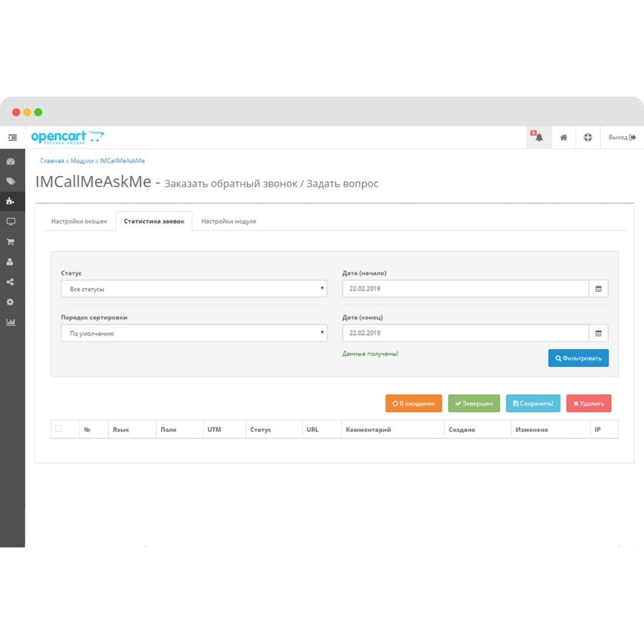Switch to Статистика заявок tab
644x644 pixels.
[x=154, y=221]
